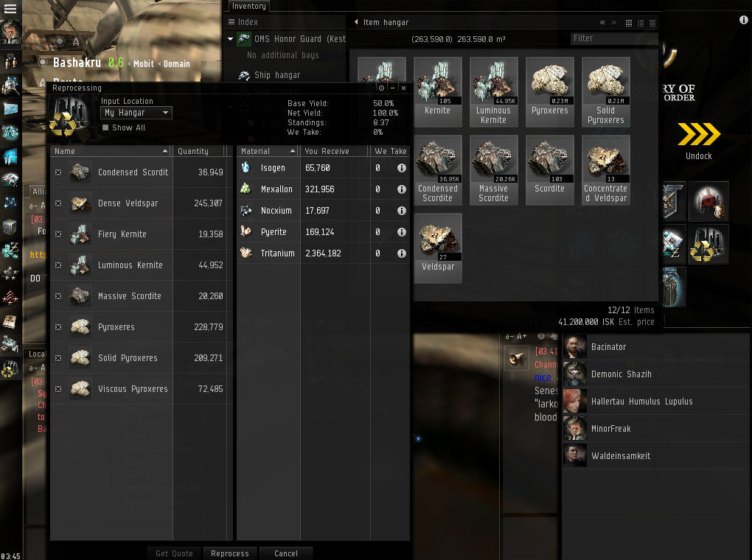The image size is (752, 560).
Task: Decrease chat font size with a-
Action: [x=509, y=337]
